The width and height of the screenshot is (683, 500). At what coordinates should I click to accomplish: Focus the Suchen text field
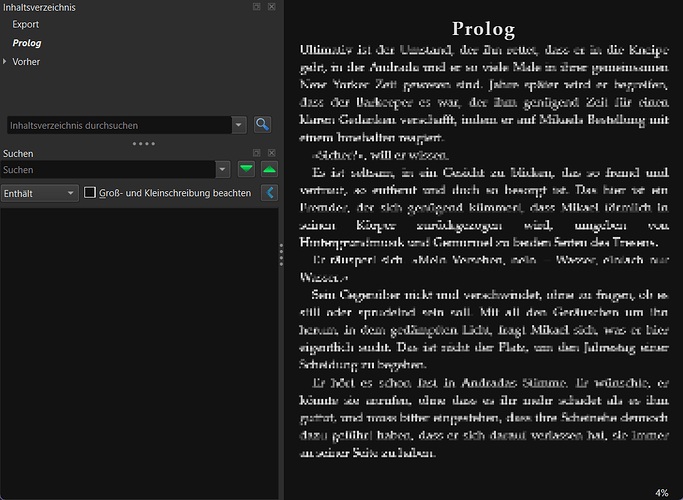[x=108, y=170]
